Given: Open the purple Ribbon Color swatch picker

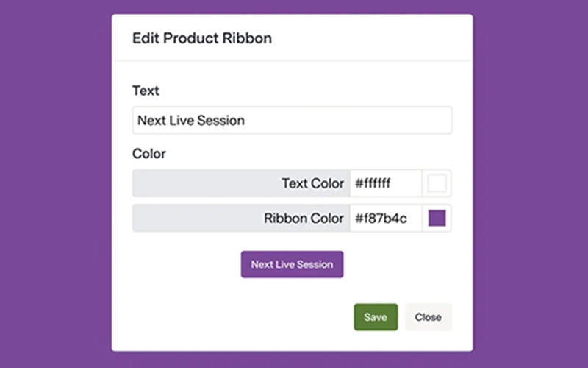Looking at the screenshot, I should [437, 219].
